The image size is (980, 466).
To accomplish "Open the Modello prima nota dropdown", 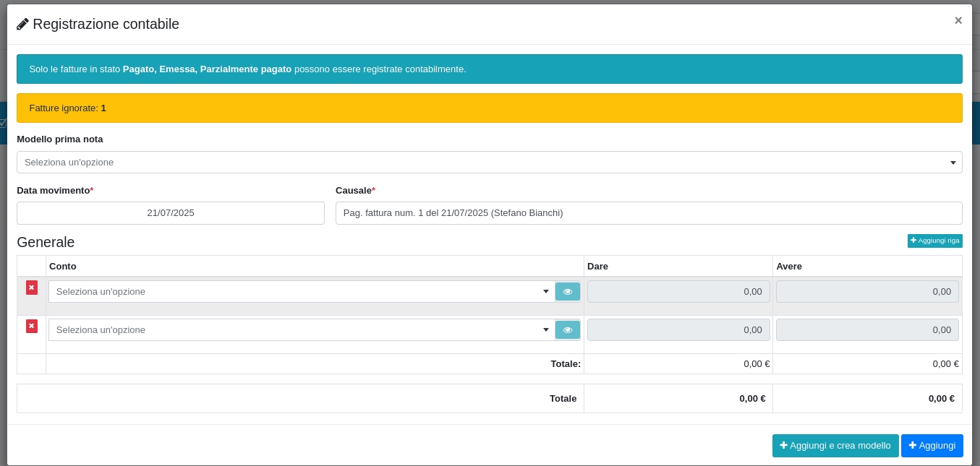I will [x=489, y=163].
